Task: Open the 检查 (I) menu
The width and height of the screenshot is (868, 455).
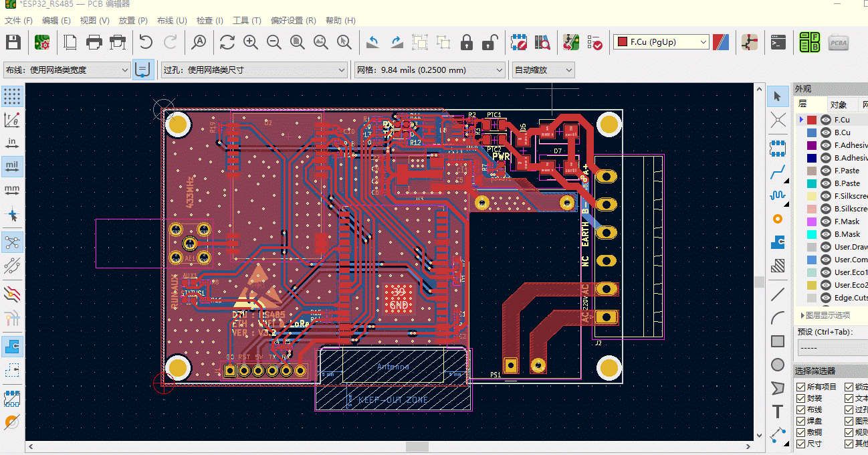Action: (x=210, y=21)
